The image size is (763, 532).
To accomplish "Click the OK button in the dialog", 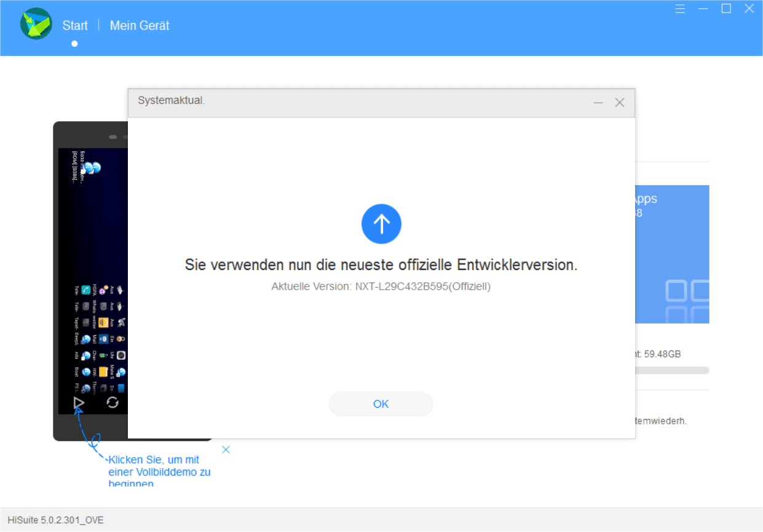I will point(381,404).
